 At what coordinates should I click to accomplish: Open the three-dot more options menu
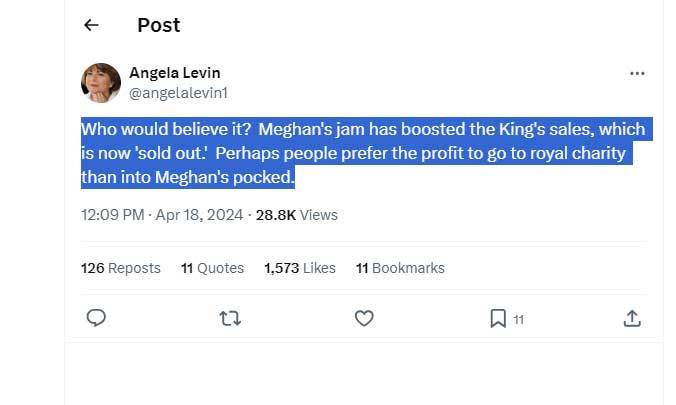tap(637, 73)
